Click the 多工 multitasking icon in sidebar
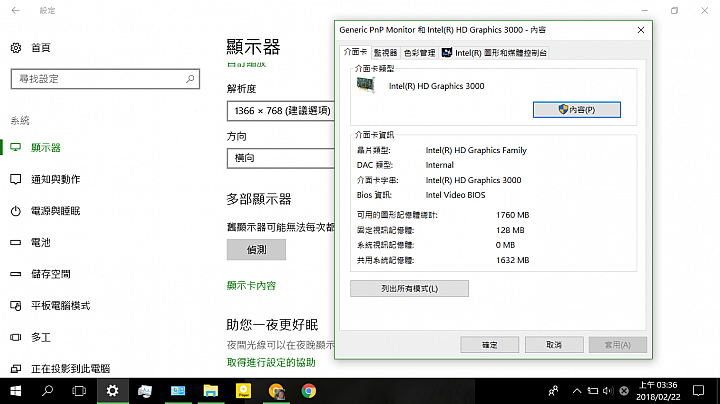This screenshot has height=404, width=720. pos(16,337)
